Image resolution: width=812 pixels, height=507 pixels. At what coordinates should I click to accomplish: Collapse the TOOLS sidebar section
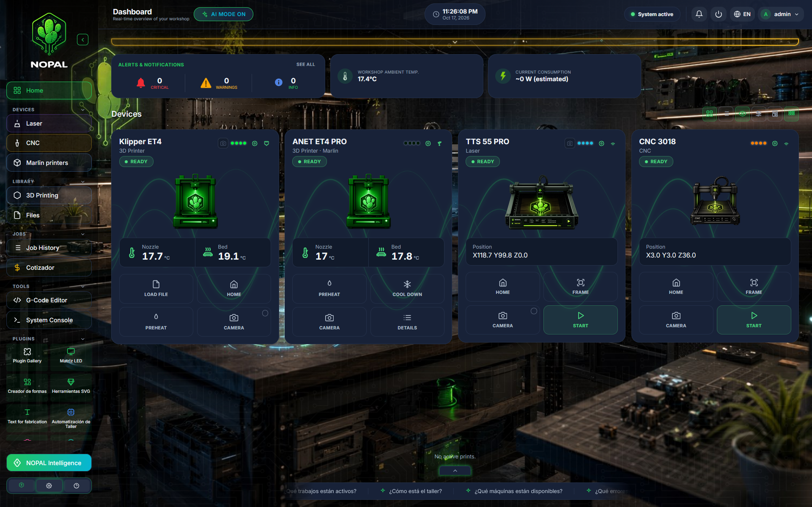(83, 286)
